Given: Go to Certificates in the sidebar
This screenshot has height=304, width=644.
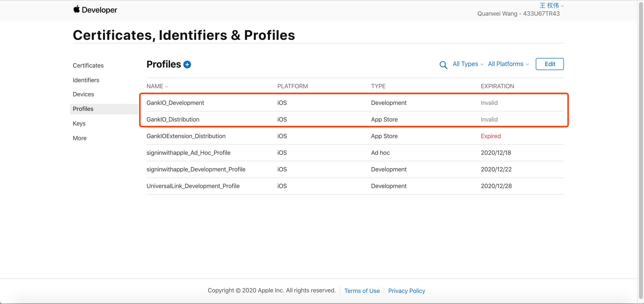Looking at the screenshot, I should pyautogui.click(x=88, y=66).
